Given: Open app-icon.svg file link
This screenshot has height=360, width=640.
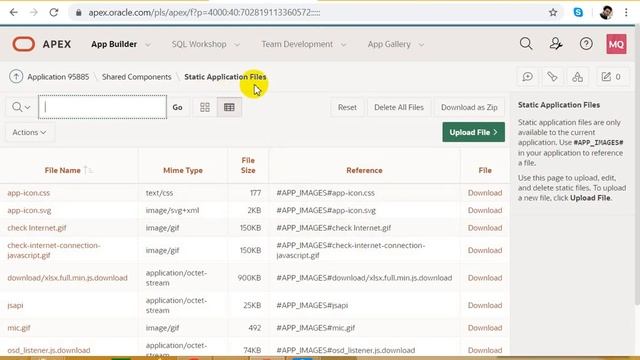Looking at the screenshot, I should 29,210.
